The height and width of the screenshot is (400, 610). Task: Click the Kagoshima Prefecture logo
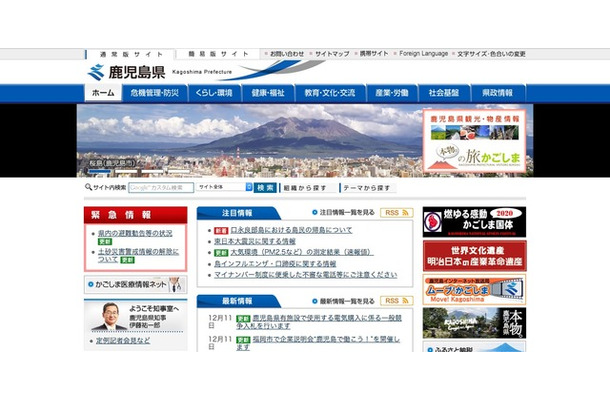tap(126, 72)
